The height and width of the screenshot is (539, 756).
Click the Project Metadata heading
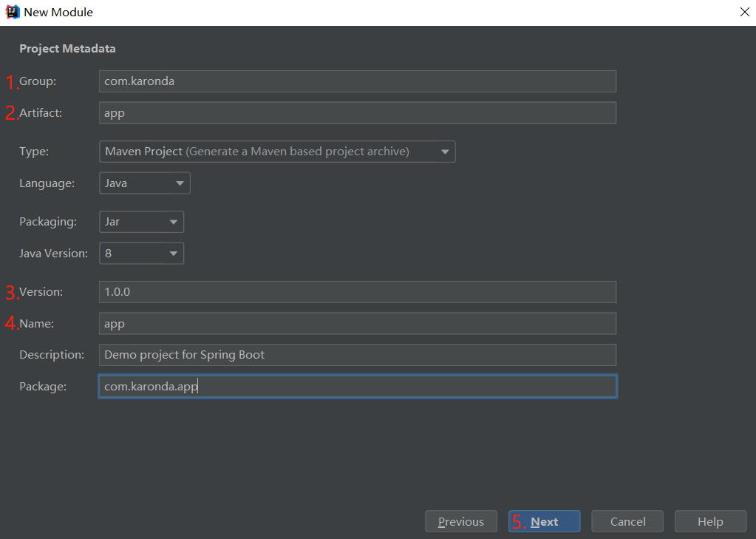(x=67, y=49)
